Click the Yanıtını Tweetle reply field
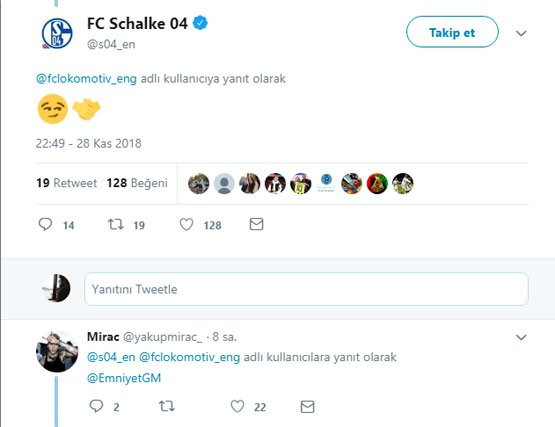555x427 pixels. (307, 289)
